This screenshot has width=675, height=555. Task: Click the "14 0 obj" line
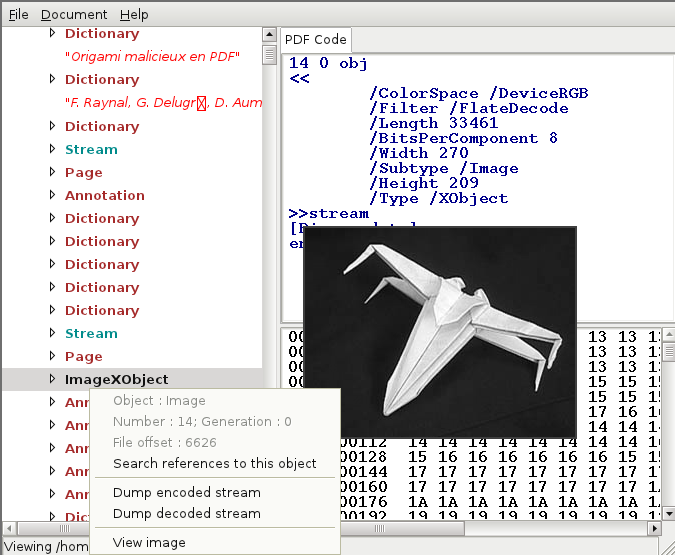tap(328, 63)
